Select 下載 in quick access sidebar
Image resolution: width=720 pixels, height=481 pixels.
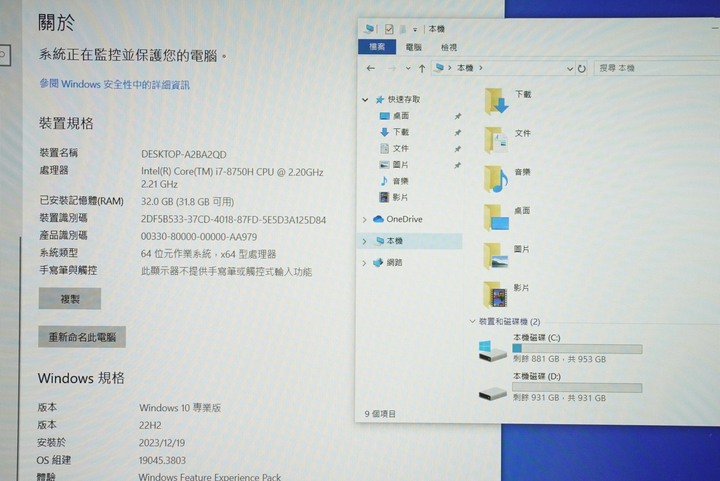[400, 132]
